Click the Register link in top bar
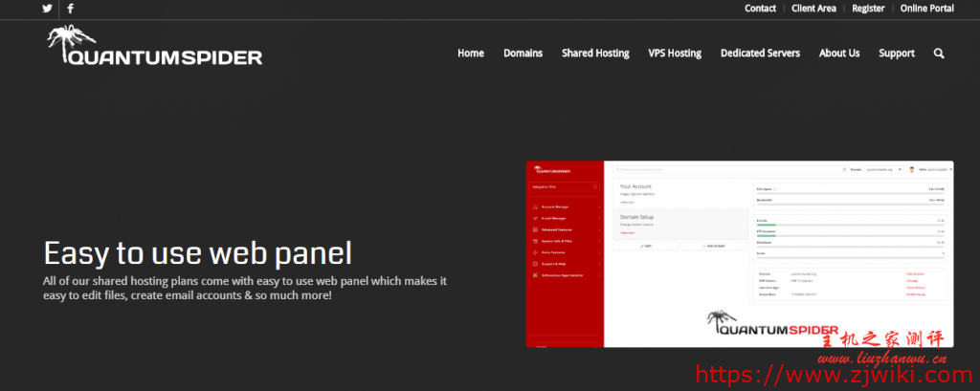 coord(868,9)
